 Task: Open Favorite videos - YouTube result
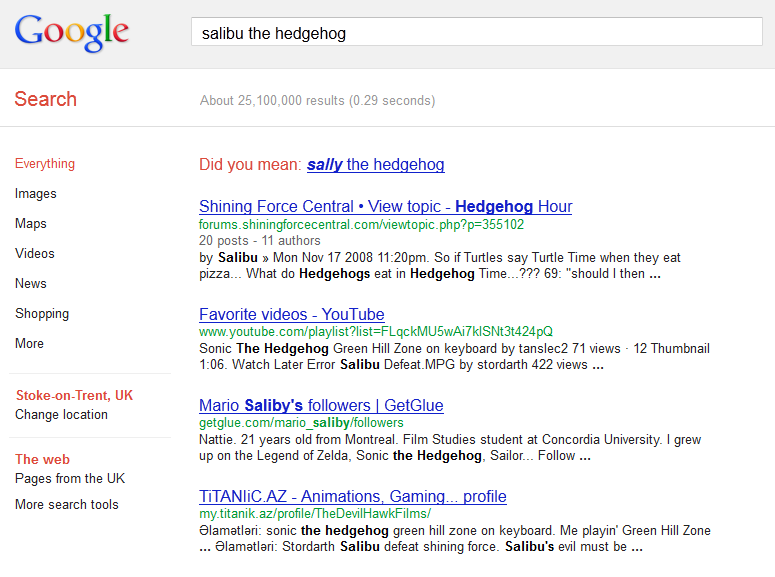click(292, 314)
